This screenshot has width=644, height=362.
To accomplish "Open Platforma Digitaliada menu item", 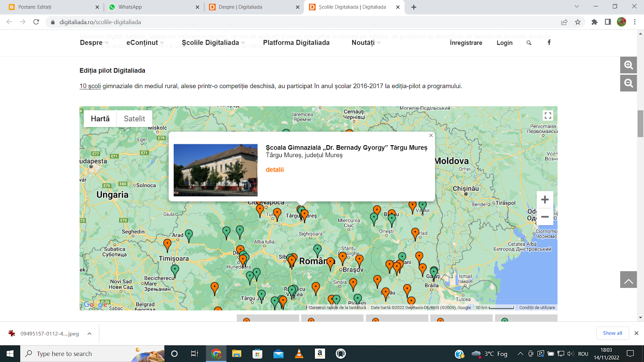I will point(296,43).
